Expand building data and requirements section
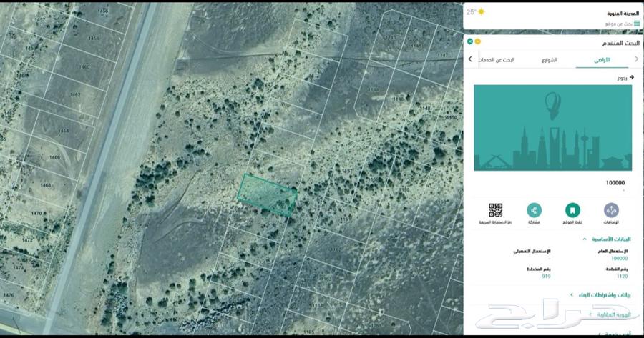 571,294
